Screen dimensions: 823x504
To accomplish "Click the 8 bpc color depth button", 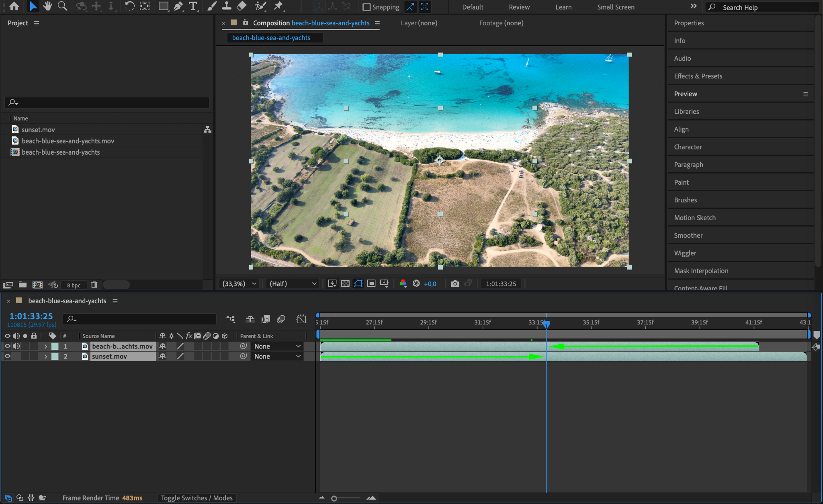I will (74, 285).
